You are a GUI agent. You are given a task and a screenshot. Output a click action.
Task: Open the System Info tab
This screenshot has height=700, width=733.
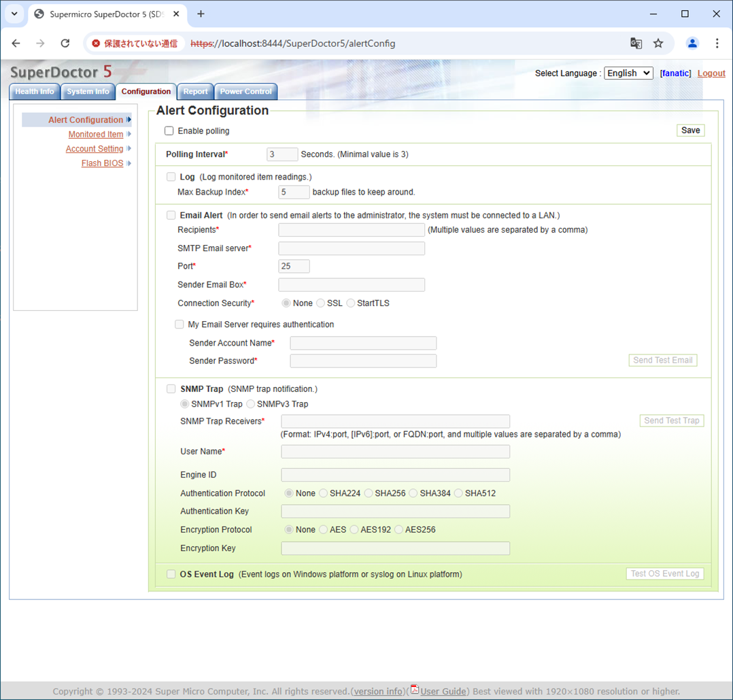(88, 92)
